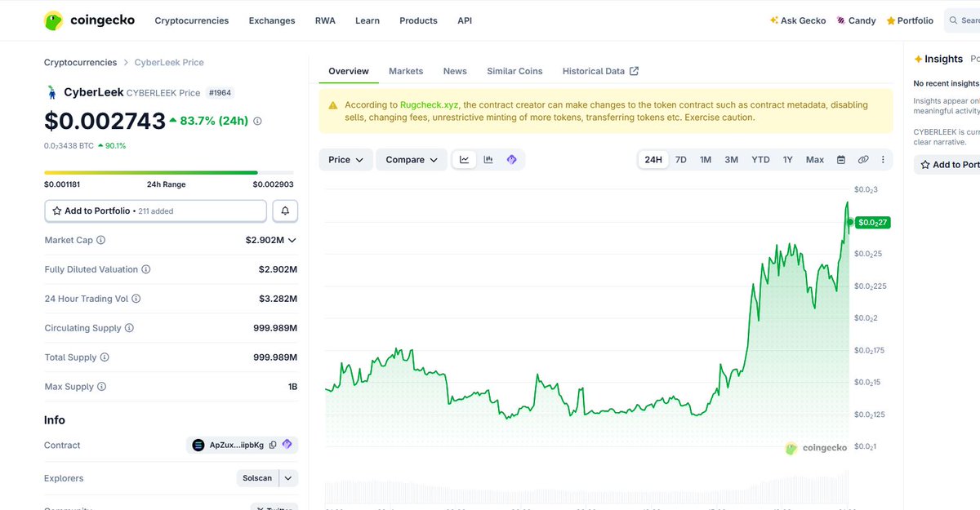Open the Cryptocurrencies nav menu
This screenshot has width=980, height=510.
click(x=192, y=20)
